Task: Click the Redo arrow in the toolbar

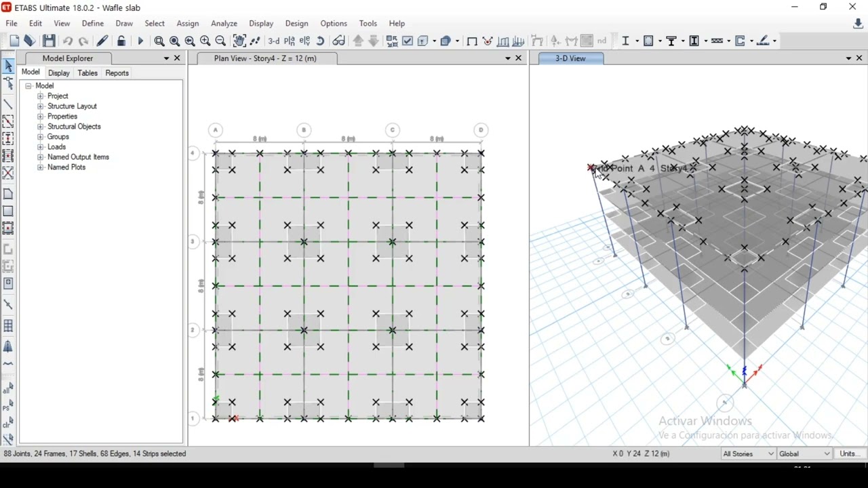Action: click(x=83, y=41)
